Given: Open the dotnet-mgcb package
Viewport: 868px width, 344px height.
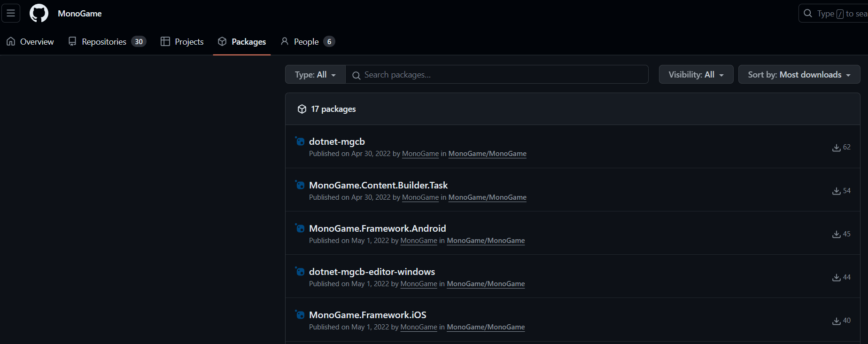Looking at the screenshot, I should coord(337,141).
